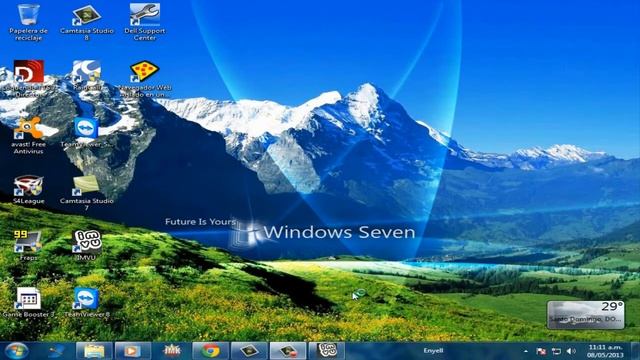
Task: Select the Raidcall desktop shortcut
Action: click(x=87, y=76)
